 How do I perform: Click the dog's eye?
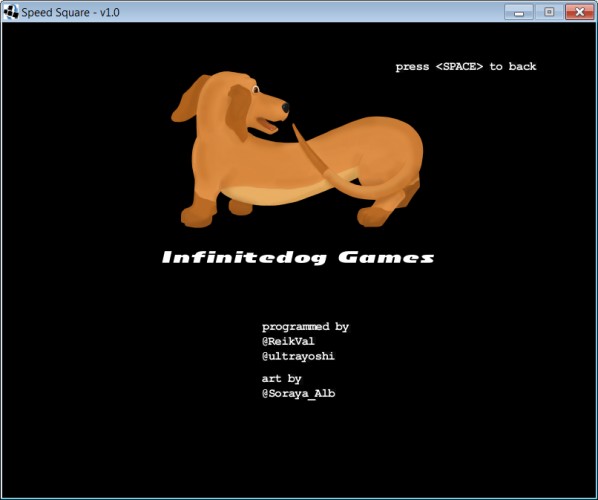[x=256, y=90]
